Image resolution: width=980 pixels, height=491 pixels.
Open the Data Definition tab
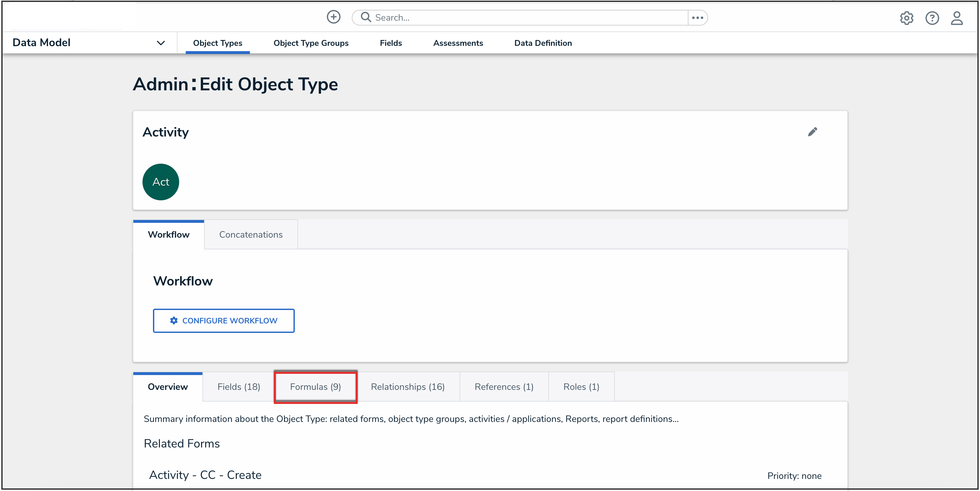click(543, 43)
